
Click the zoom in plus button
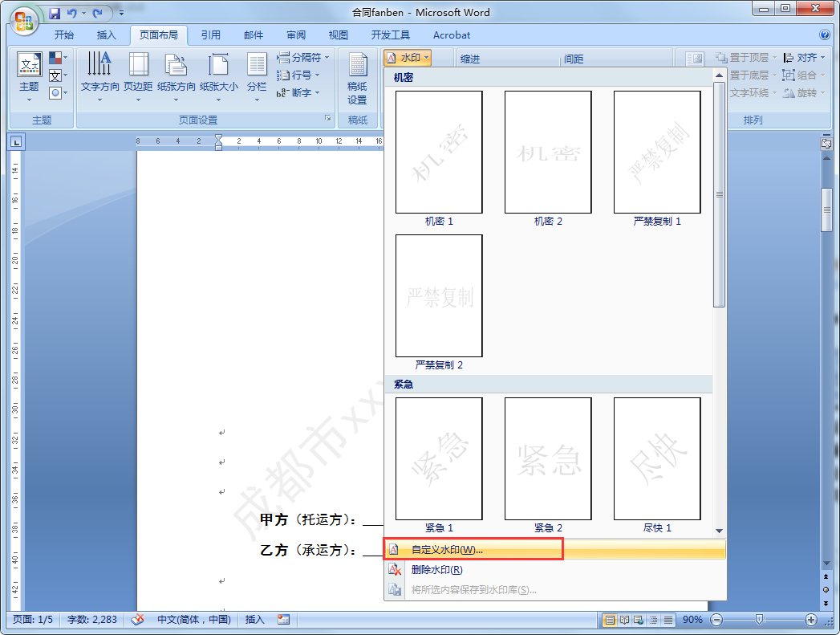pyautogui.click(x=810, y=620)
